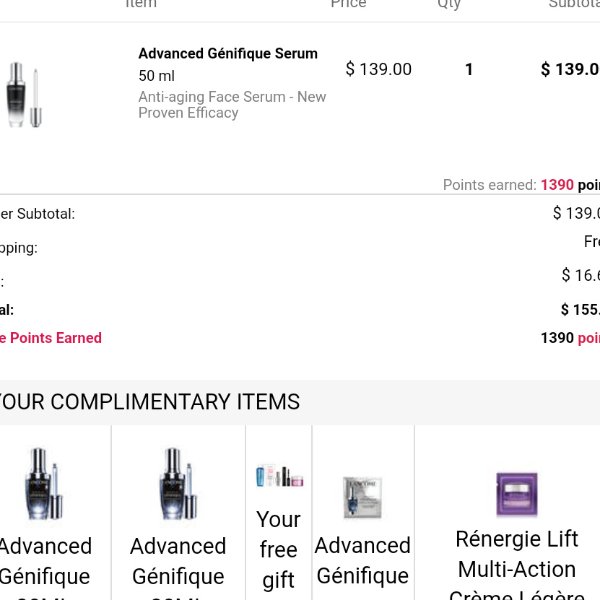Screen dimensions: 600x600
Task: Click the quantity value 1
Action: click(469, 69)
